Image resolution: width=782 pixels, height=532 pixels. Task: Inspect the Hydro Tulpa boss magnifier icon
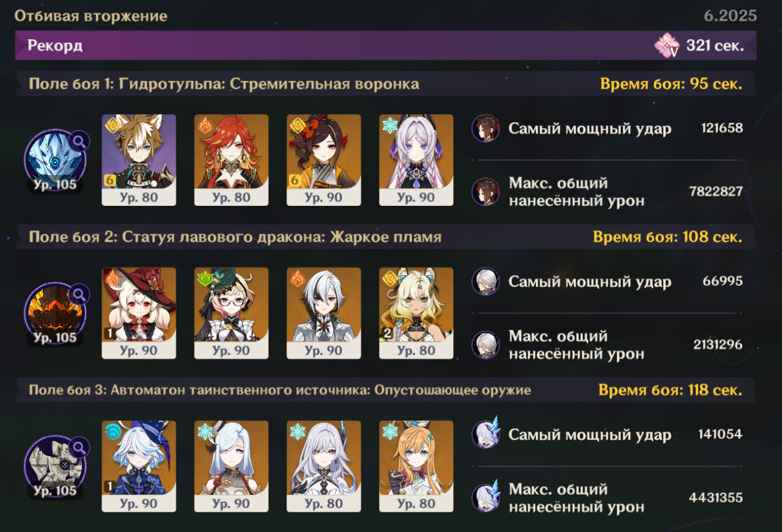[79, 141]
